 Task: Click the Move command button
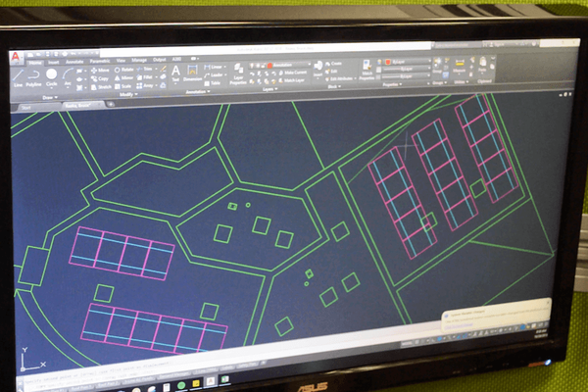click(x=101, y=71)
